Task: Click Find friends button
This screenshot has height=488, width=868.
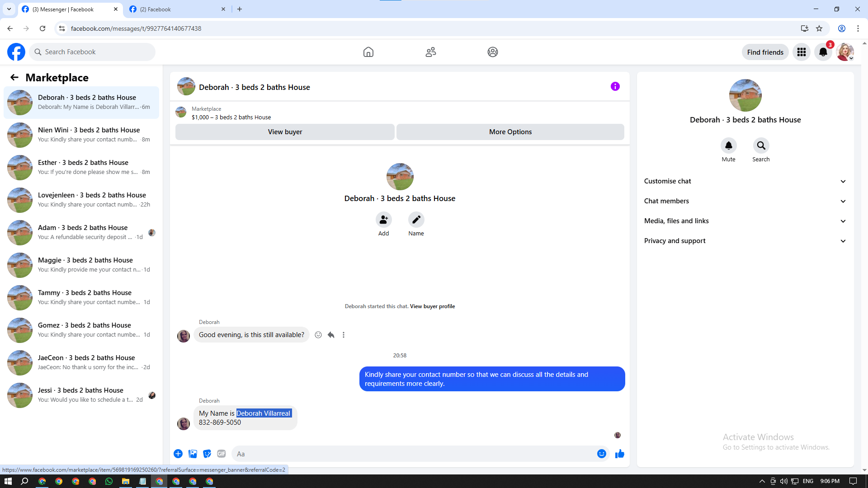Action: tap(765, 52)
